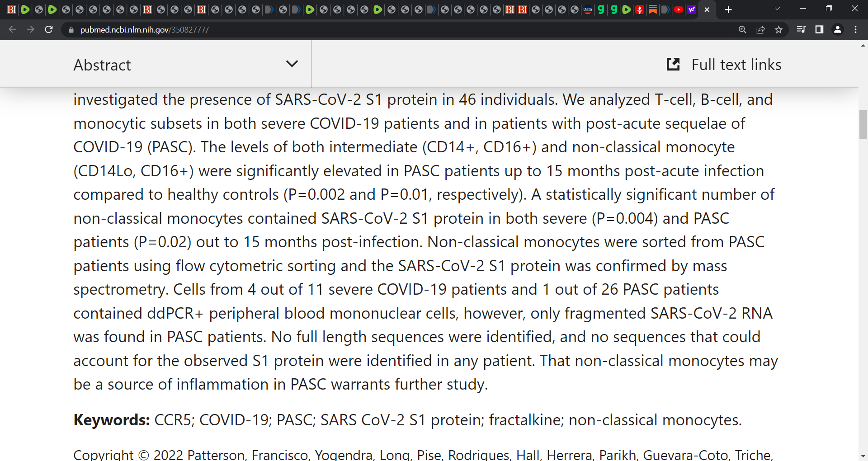Image resolution: width=868 pixels, height=461 pixels.
Task: Open the tab search chevron
Action: pos(777,9)
